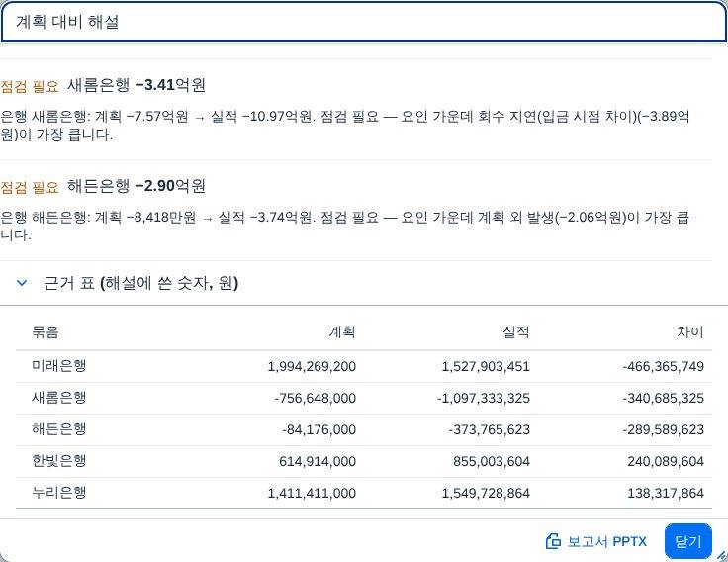Viewport: 728px width, 562px height.
Task: Click the 해든은행 −2.90억원 heading
Action: pos(136,186)
